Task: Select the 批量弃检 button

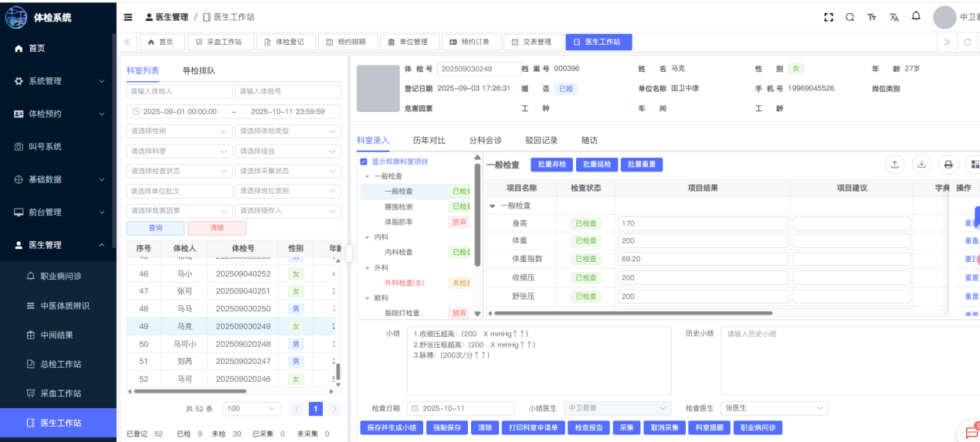Action: (x=551, y=165)
